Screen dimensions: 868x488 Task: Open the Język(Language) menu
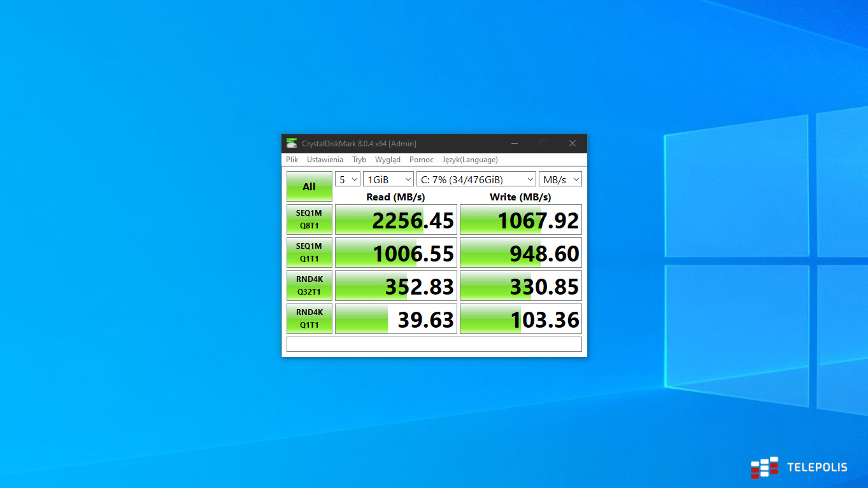click(x=470, y=160)
